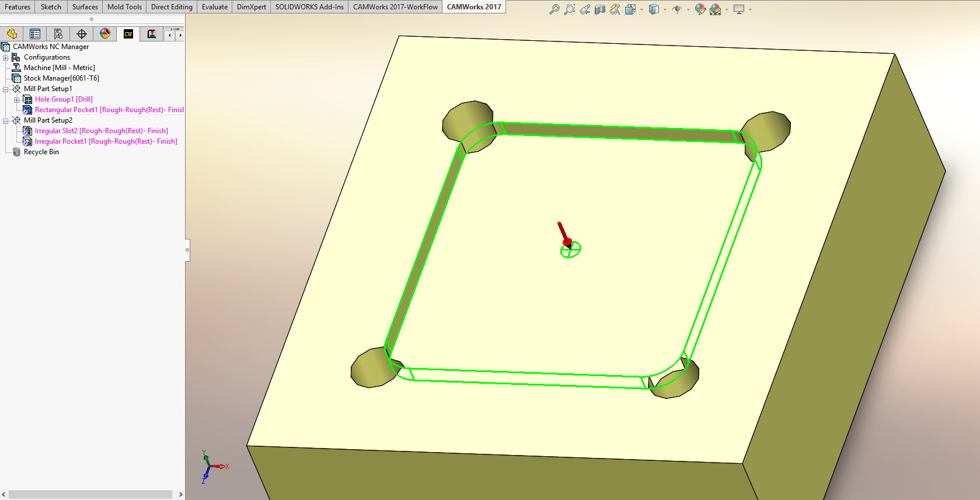Image resolution: width=980 pixels, height=500 pixels.
Task: Switch to the Mold Tools tab
Action: 124,7
